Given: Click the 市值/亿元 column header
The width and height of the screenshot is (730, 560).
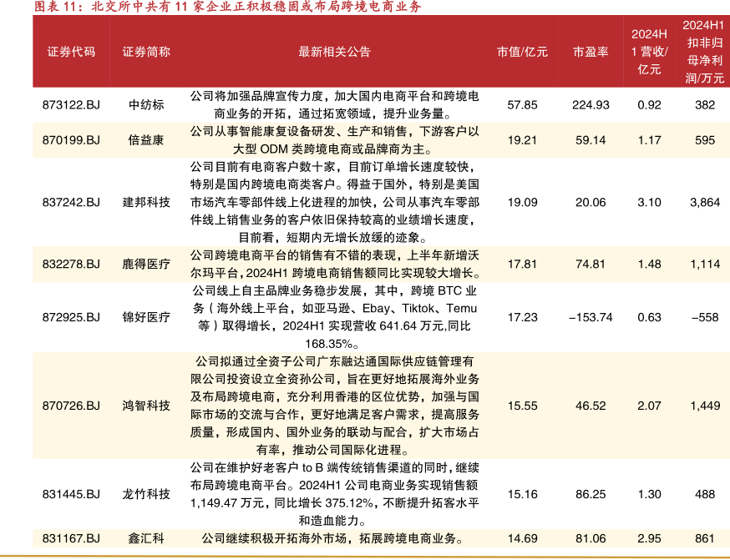Looking at the screenshot, I should (522, 52).
